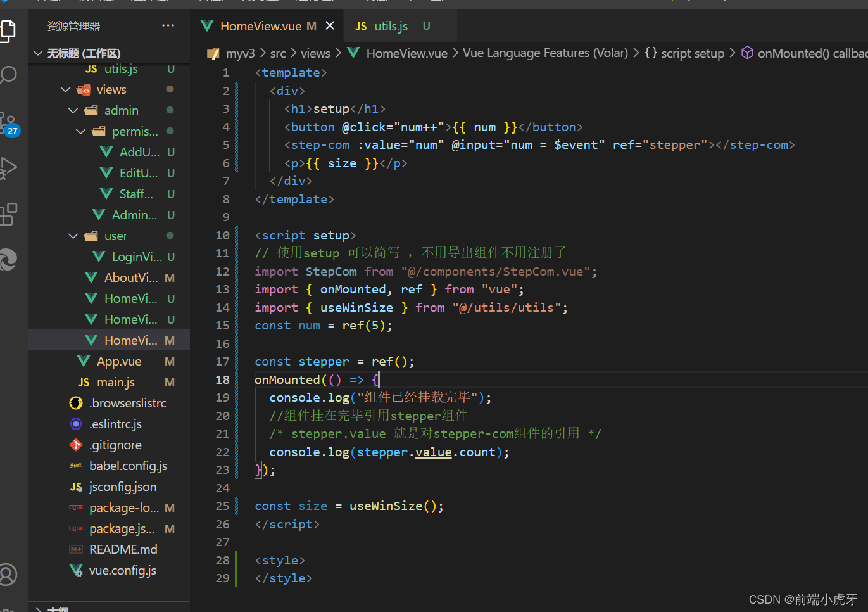The image size is (868, 612).
Task: Click the views breadcrumb segment
Action: pos(315,53)
